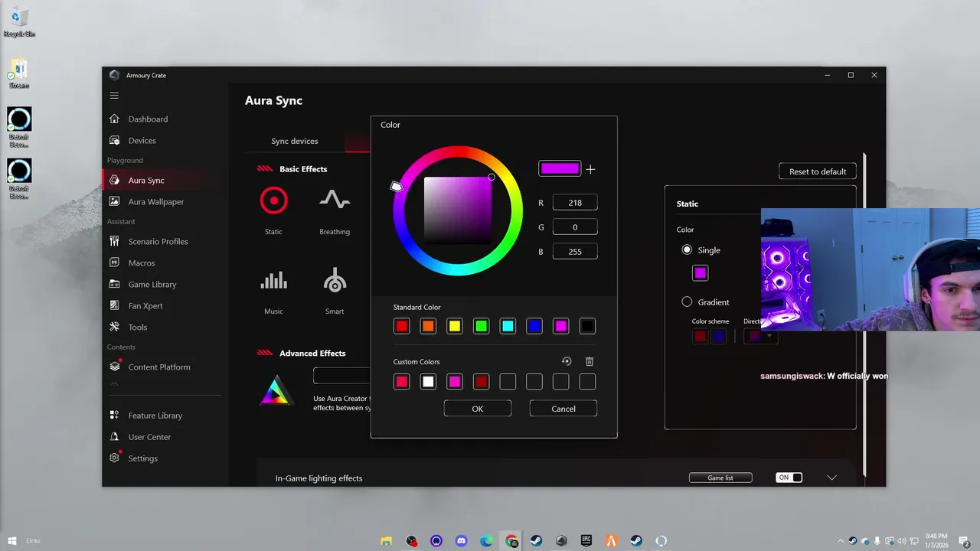Click the User Center icon

point(114,437)
